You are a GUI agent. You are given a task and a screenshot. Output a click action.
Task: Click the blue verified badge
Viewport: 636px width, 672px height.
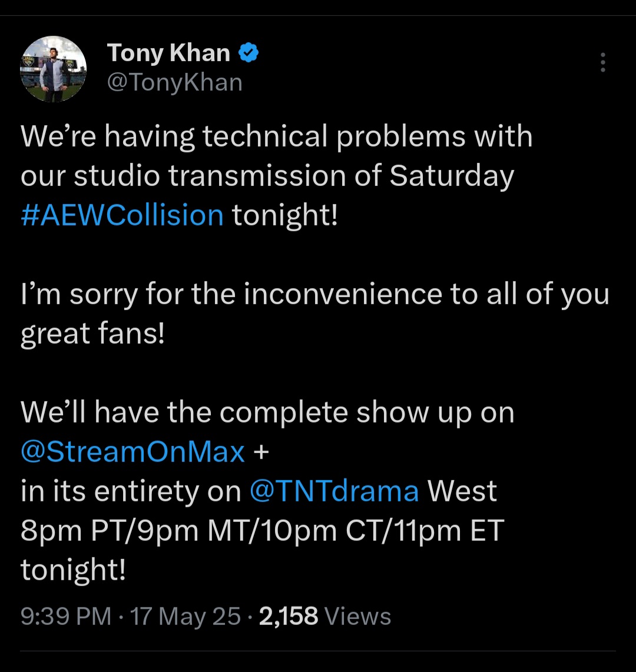pyautogui.click(x=249, y=54)
